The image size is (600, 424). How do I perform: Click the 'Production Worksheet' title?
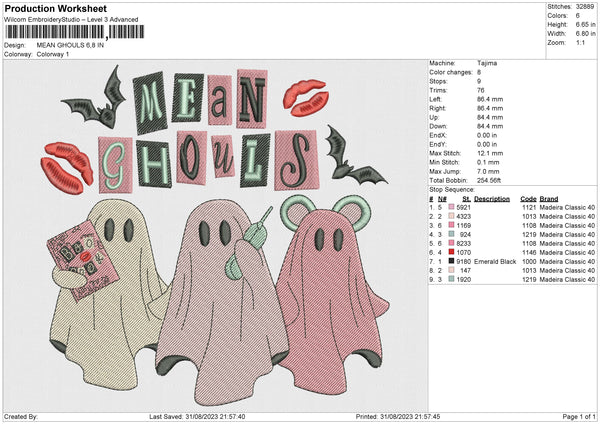(55, 8)
